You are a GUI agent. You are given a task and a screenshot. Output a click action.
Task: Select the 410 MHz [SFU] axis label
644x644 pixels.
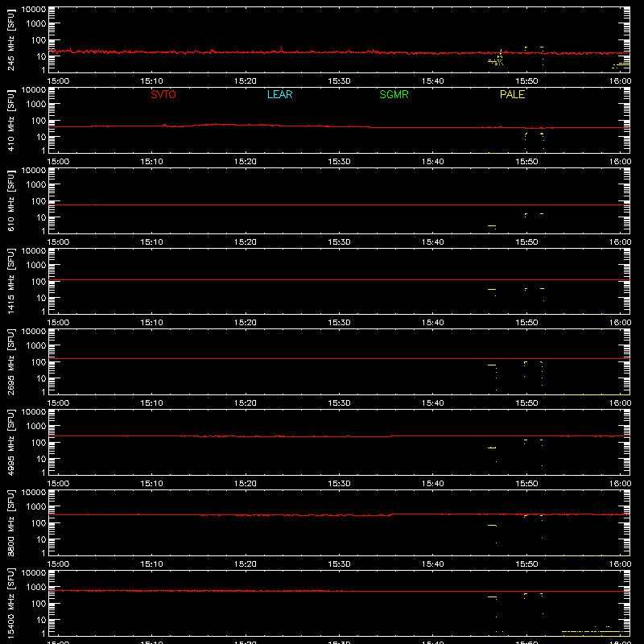point(10,121)
